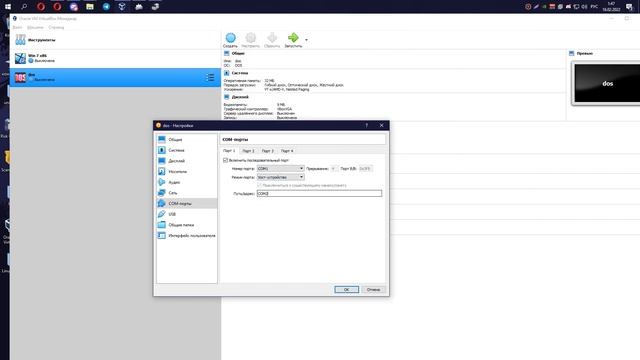Switch to the Port 1 tab
Screen dimensions: 640x360
pyautogui.click(x=229, y=151)
